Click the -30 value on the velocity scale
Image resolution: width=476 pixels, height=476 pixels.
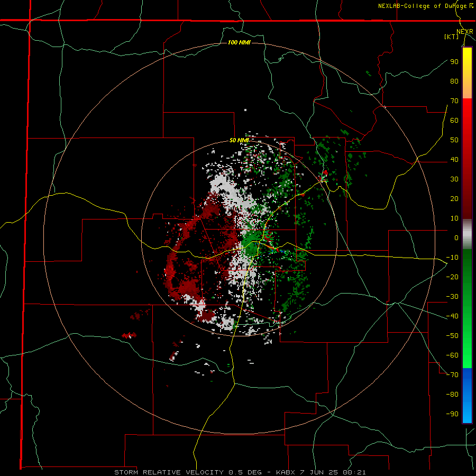tap(452, 297)
